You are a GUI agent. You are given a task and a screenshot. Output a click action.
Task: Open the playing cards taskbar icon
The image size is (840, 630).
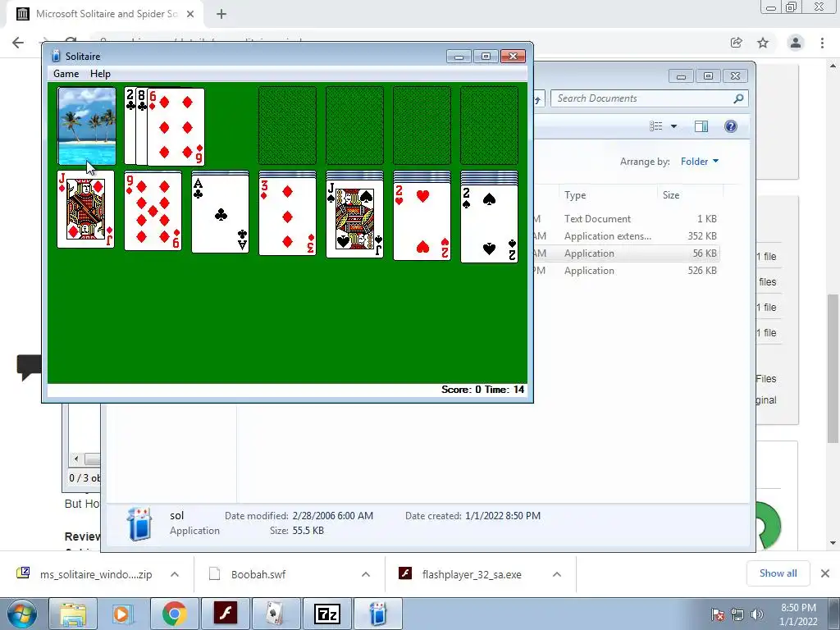pyautogui.click(x=276, y=614)
